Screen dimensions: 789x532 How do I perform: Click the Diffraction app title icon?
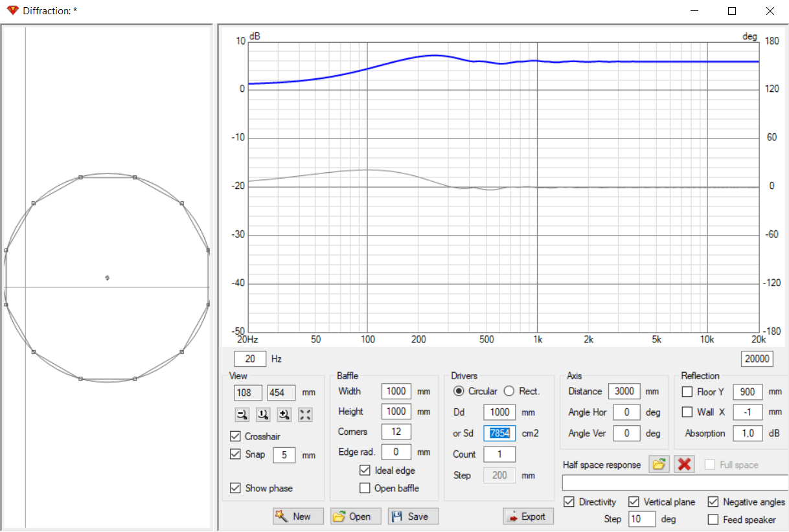point(12,10)
